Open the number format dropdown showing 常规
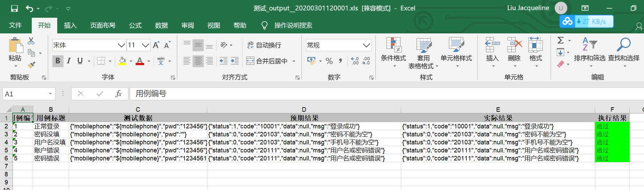The image size is (644, 190). tap(366, 45)
